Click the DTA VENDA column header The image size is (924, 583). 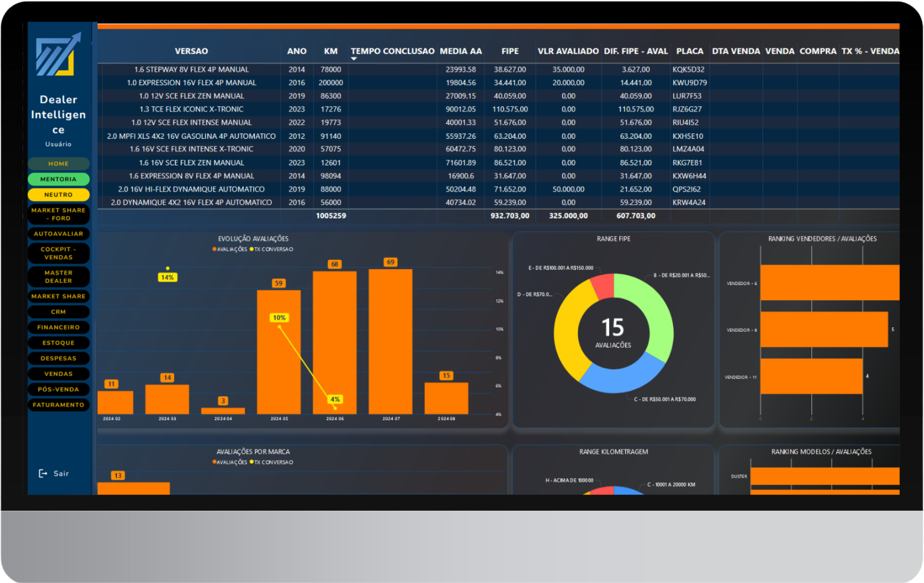(736, 51)
